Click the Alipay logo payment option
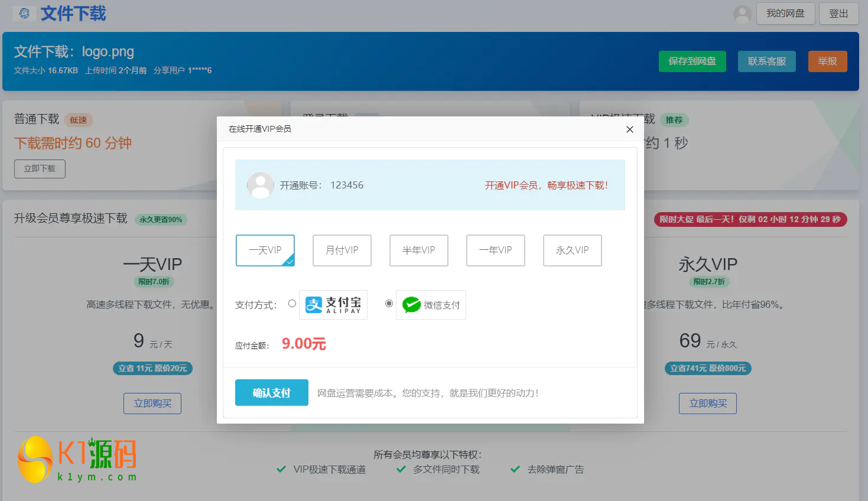Viewport: 868px width, 501px height. (333, 305)
